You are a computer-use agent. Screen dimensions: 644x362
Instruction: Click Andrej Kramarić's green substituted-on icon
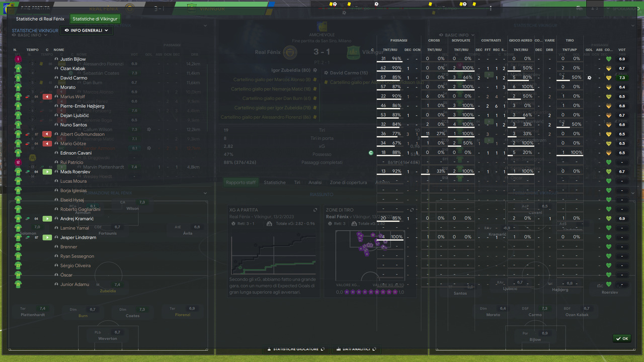(x=47, y=219)
